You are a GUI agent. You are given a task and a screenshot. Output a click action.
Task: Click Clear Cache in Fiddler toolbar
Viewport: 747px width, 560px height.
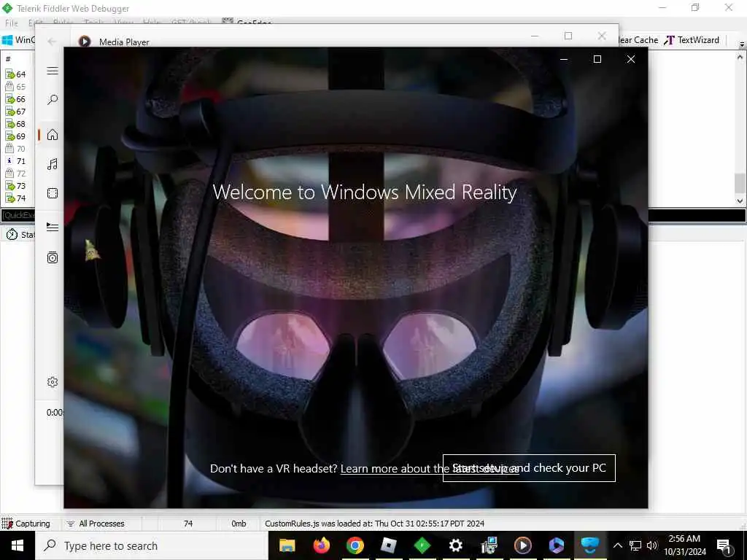coord(638,40)
